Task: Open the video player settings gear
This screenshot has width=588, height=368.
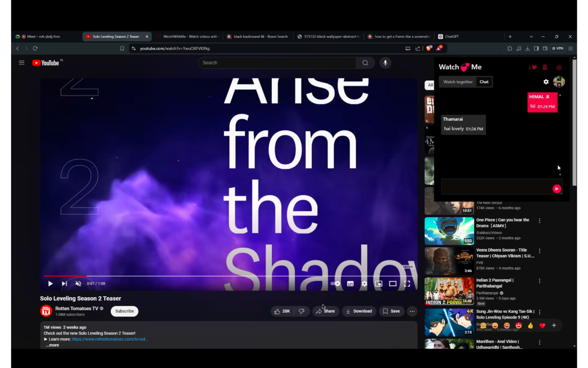Action: coord(364,284)
